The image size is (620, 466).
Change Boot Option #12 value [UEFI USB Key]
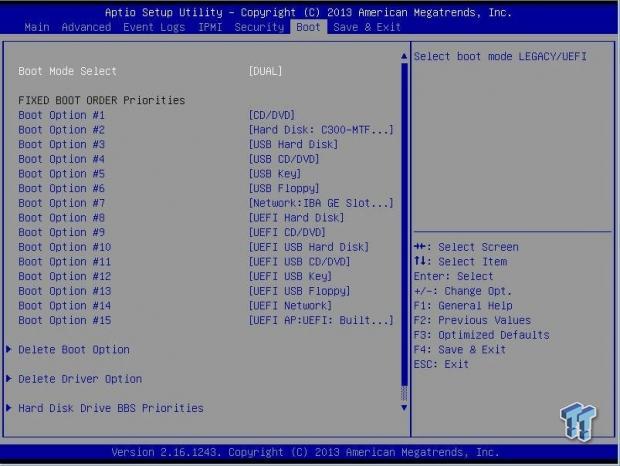tap(290, 276)
